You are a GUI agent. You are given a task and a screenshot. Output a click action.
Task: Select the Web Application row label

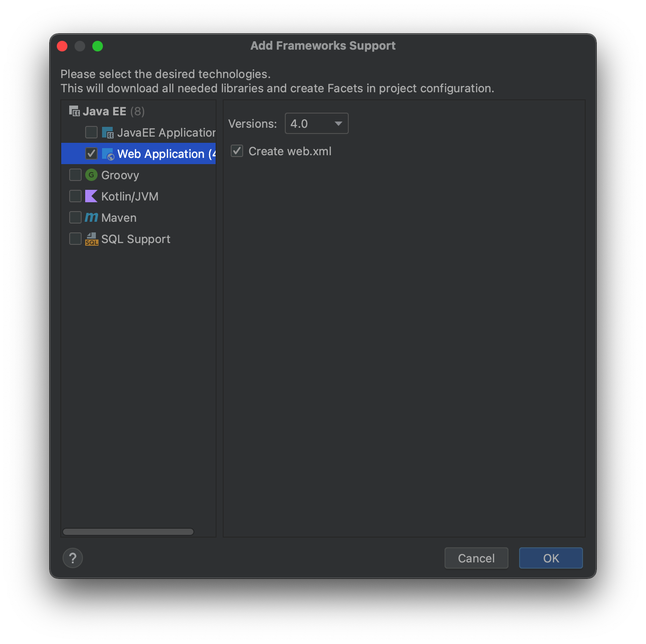pos(166,154)
